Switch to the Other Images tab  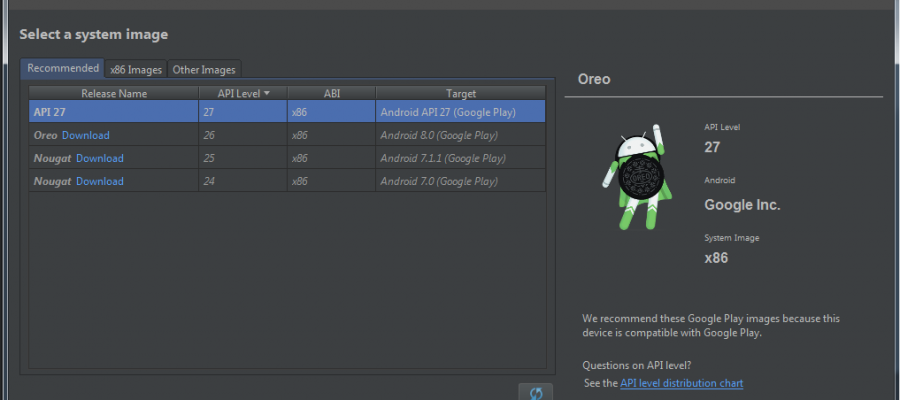tap(204, 70)
